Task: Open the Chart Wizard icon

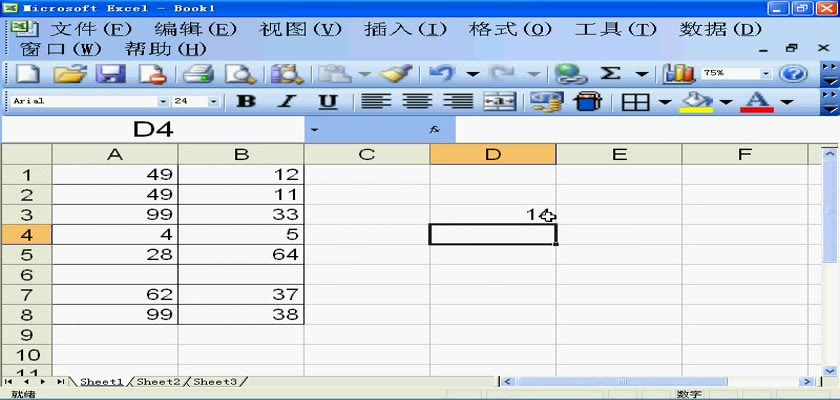Action: coord(679,74)
